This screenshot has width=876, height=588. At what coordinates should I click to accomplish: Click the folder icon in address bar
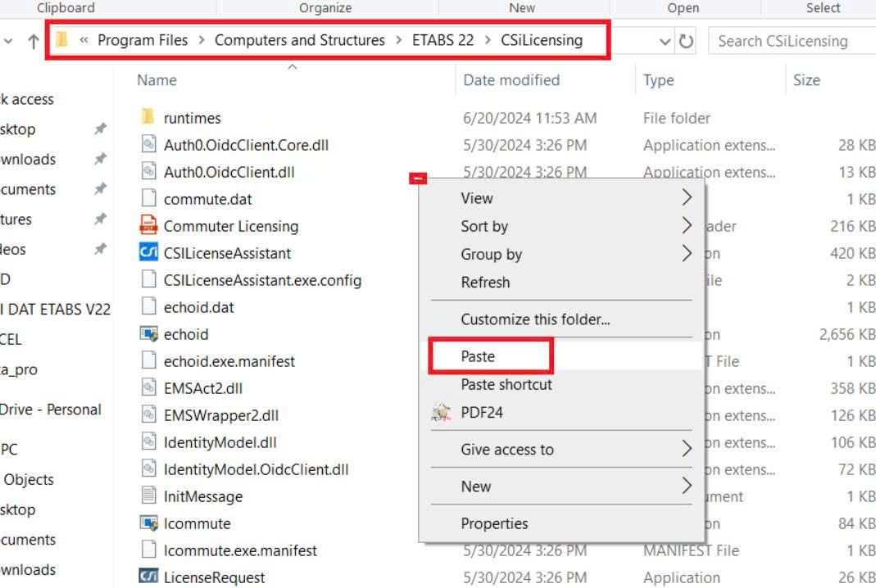pos(62,39)
